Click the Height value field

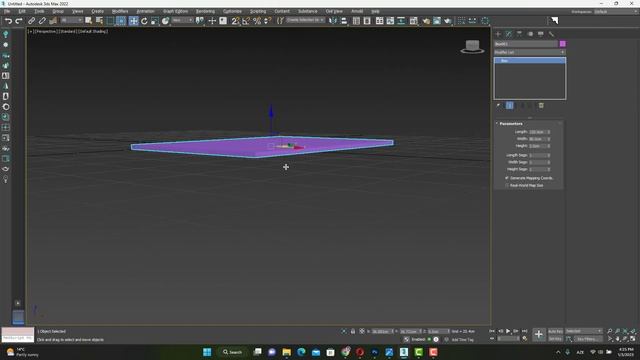pos(537,146)
